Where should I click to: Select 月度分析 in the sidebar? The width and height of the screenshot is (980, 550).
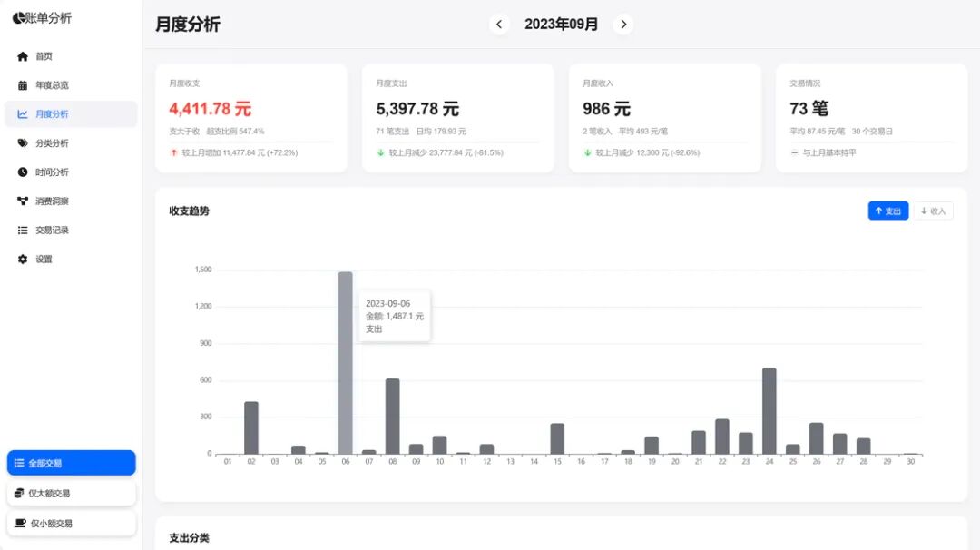coord(72,113)
